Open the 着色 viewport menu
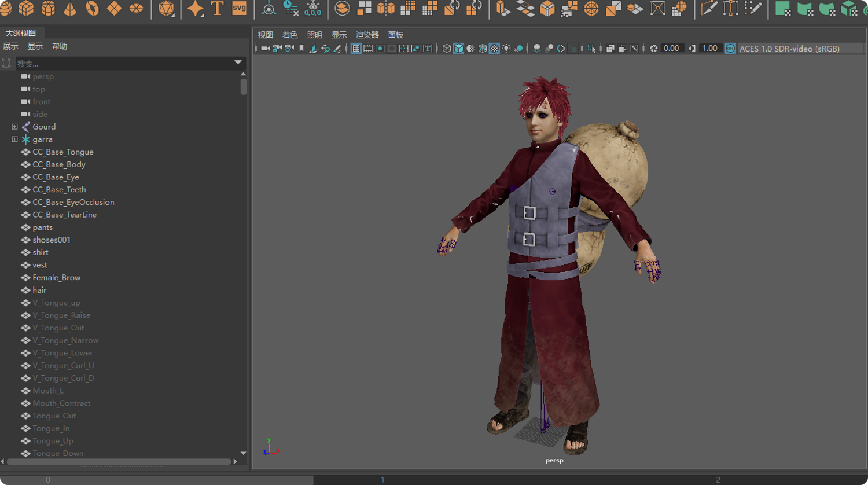Screen dimensions: 868x485 (x=290, y=35)
